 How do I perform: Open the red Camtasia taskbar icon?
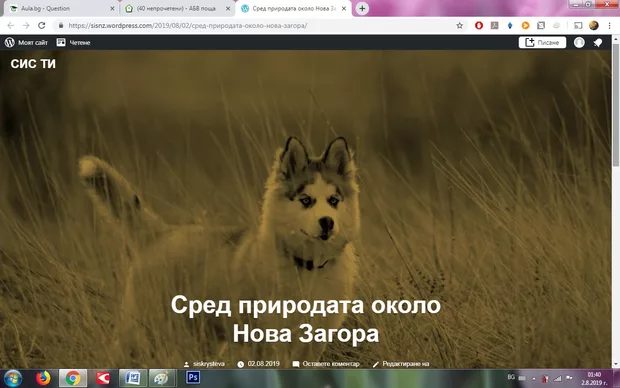click(x=103, y=378)
